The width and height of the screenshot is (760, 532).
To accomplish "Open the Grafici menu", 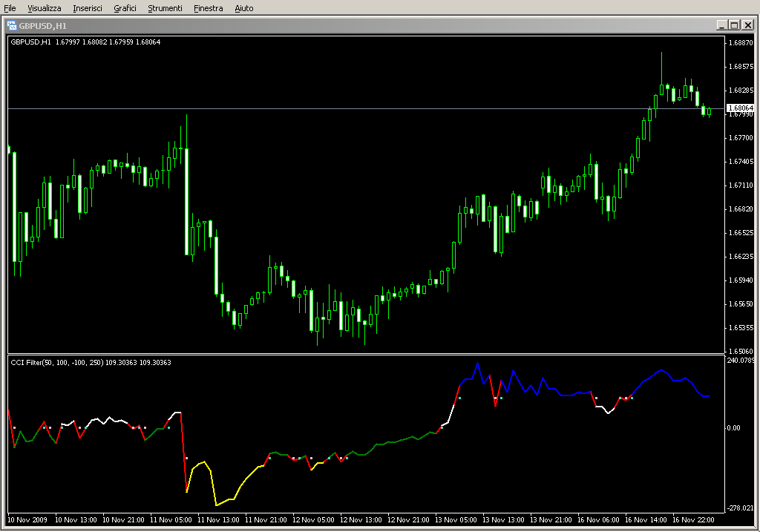I will coord(125,8).
